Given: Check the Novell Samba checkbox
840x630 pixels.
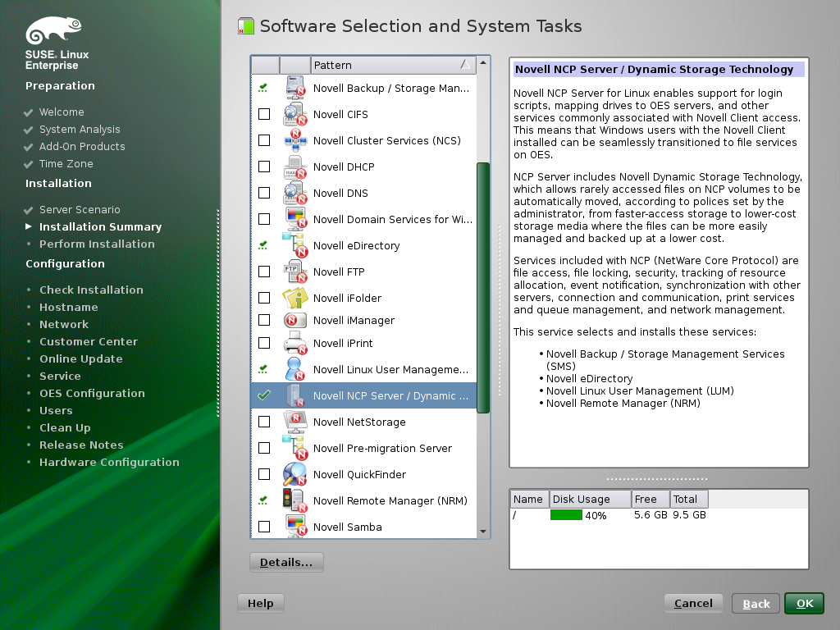Looking at the screenshot, I should coord(264,527).
